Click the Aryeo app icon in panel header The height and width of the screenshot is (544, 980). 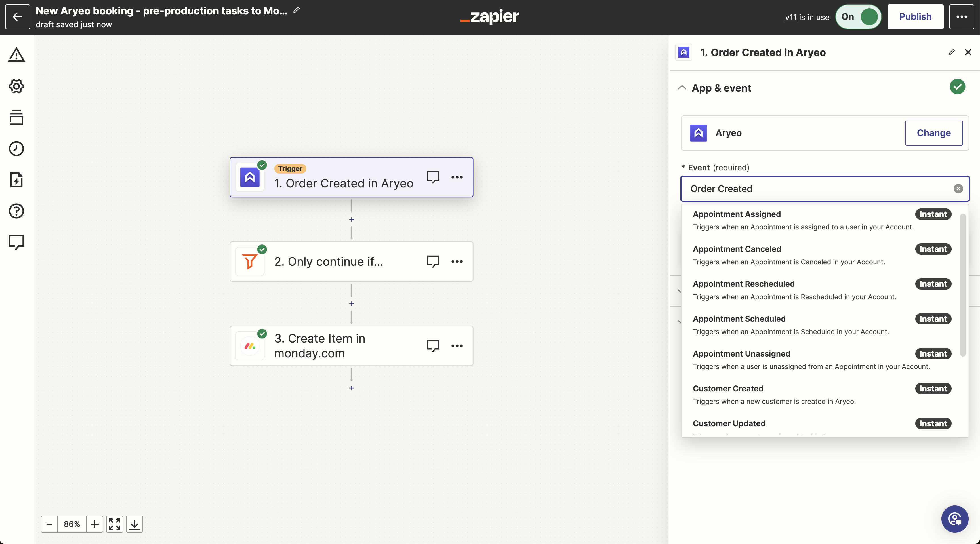click(x=684, y=52)
